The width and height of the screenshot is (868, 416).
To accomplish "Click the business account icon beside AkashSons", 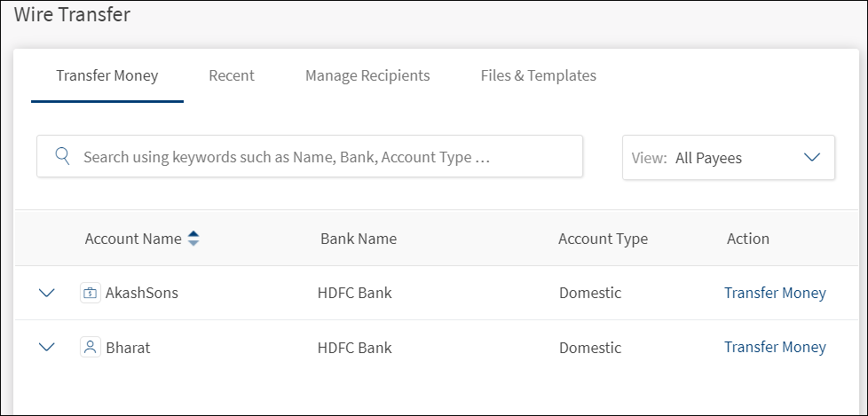I will [x=90, y=293].
